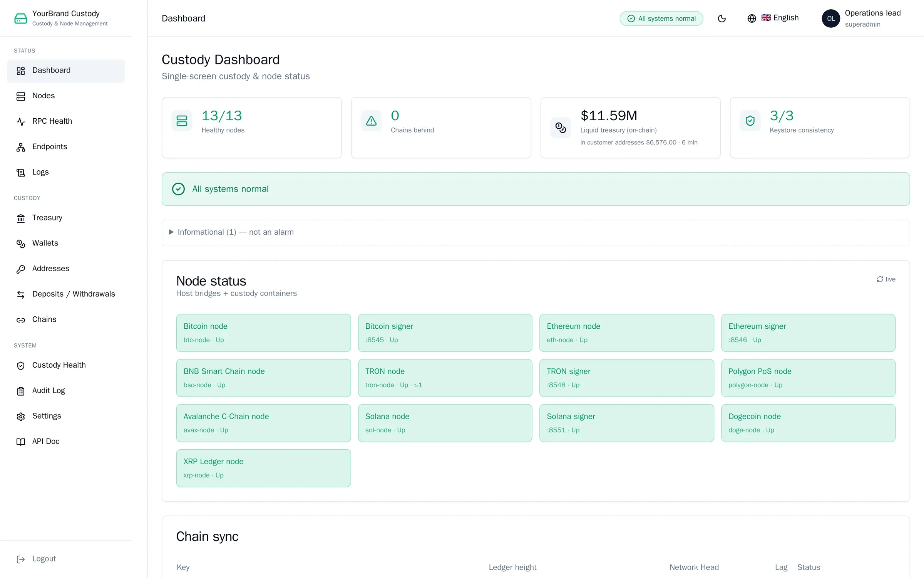Open the API Doc book icon
The height and width of the screenshot is (578, 924).
point(21,442)
